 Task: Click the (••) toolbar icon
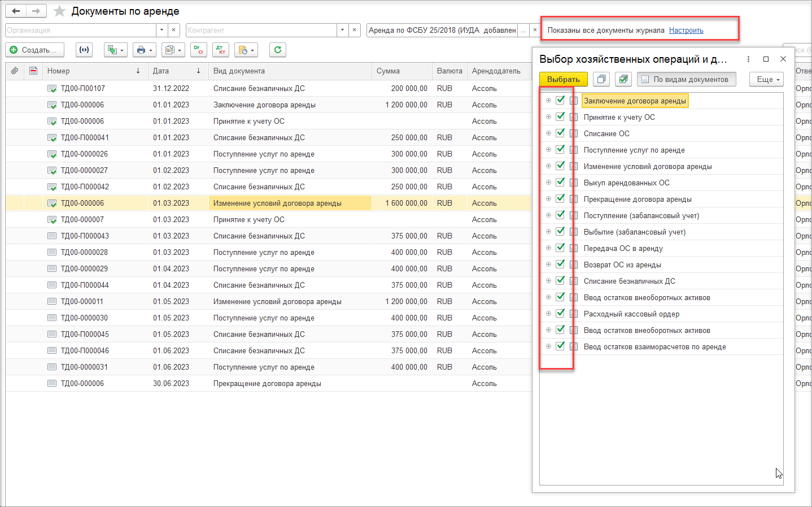pyautogui.click(x=84, y=50)
